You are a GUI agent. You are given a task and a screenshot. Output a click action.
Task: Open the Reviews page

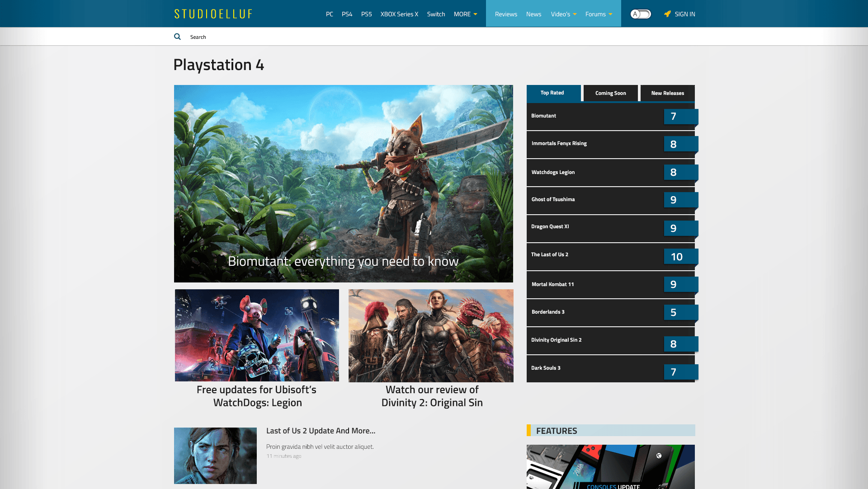pos(506,14)
